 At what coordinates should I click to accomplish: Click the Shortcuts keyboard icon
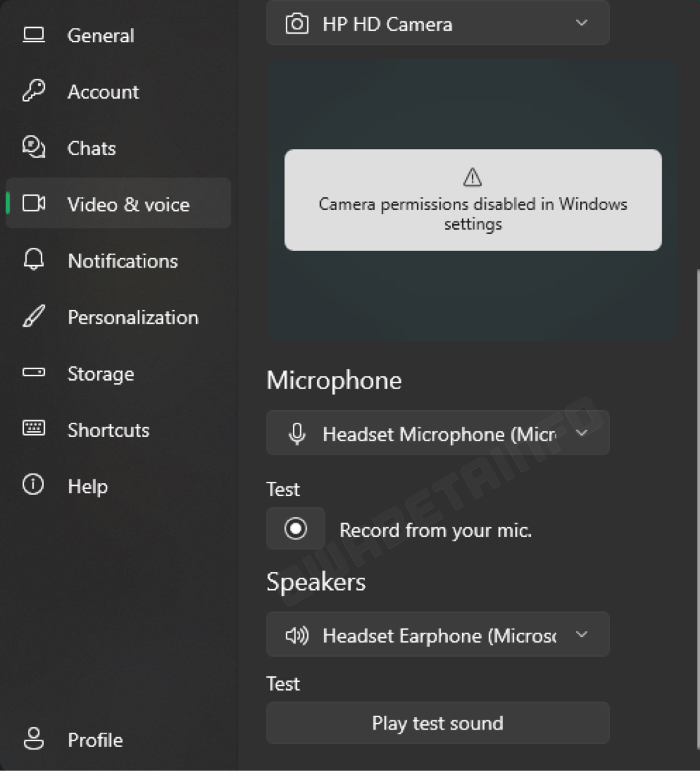pos(34,429)
